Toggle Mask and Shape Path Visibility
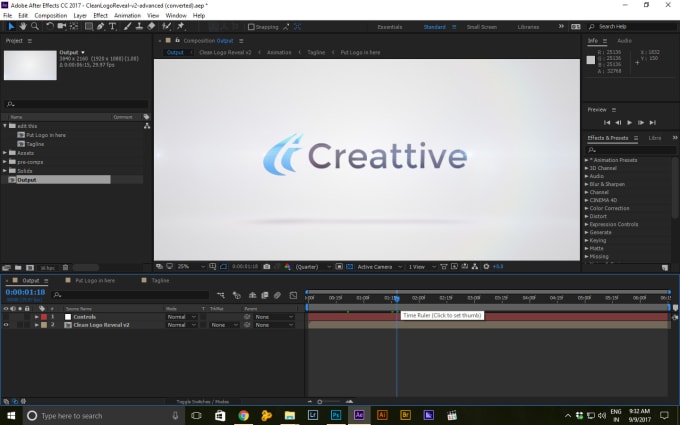The image size is (680, 425). coord(223,267)
